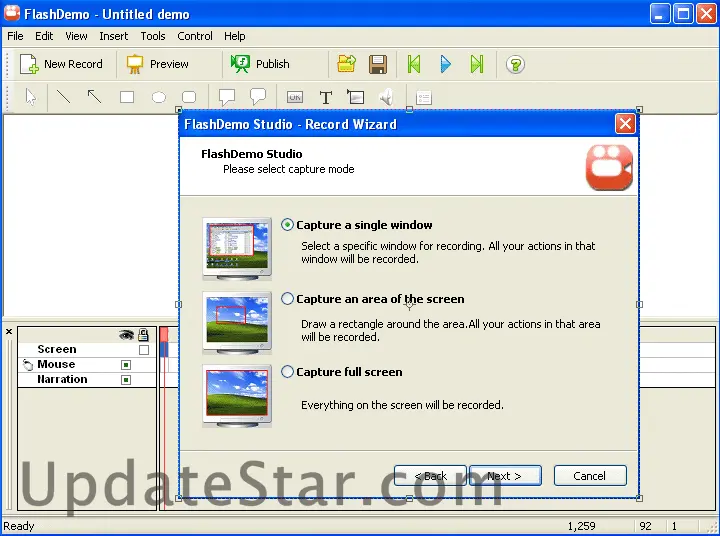
Task: Click the full screen monitor thumbnail
Action: pos(237,395)
